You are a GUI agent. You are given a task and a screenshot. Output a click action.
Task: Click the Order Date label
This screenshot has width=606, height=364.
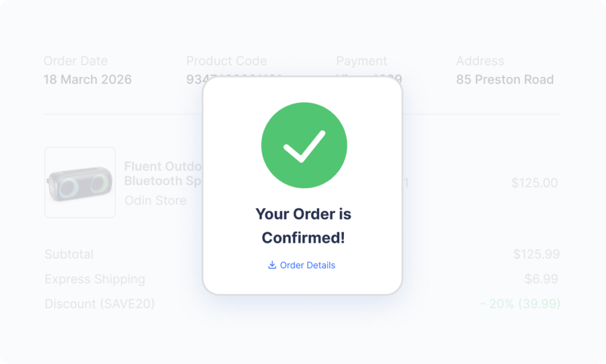tap(76, 61)
